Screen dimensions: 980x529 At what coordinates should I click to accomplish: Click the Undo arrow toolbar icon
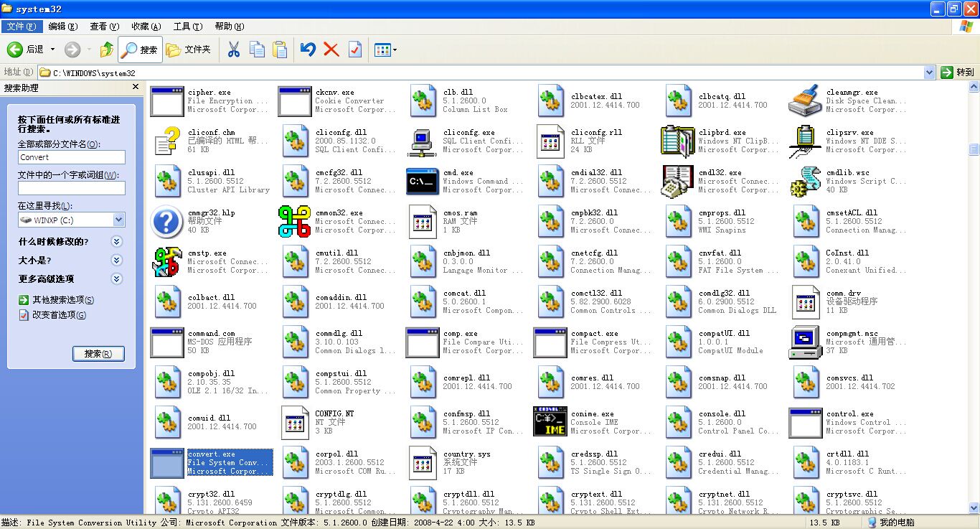tap(308, 50)
